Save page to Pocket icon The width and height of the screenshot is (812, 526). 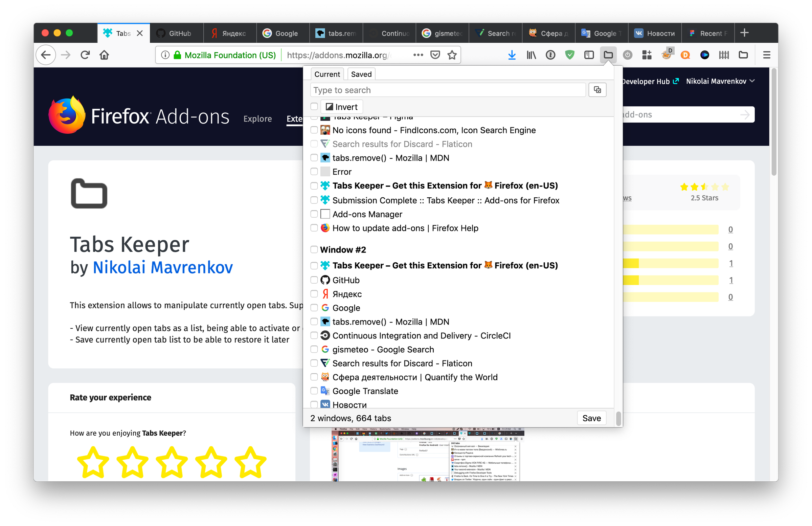coord(435,54)
